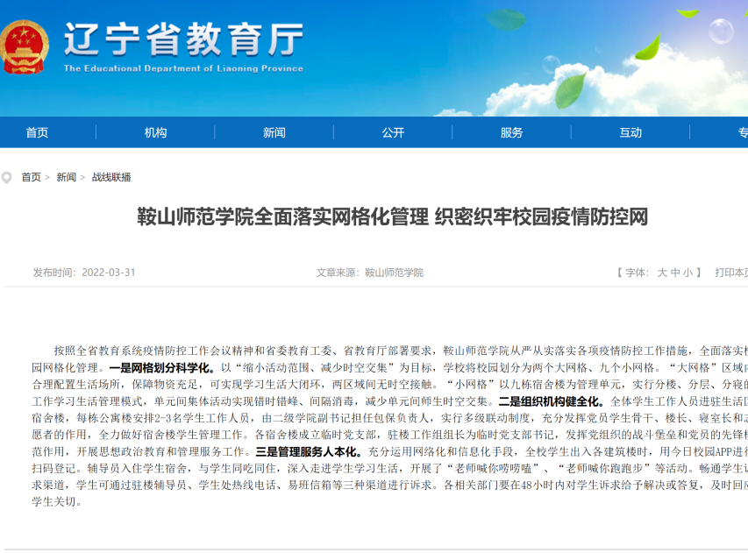Open the 服务 navigation menu item

(511, 132)
